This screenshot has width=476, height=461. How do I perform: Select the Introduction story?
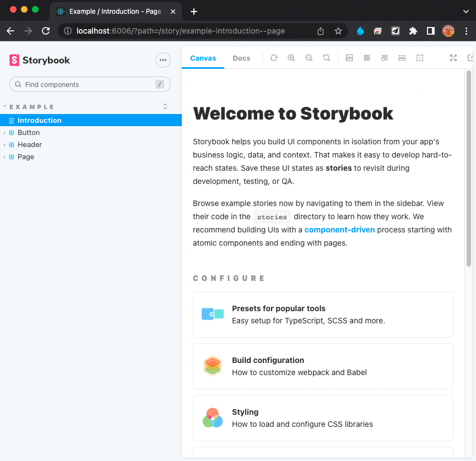pos(91,120)
